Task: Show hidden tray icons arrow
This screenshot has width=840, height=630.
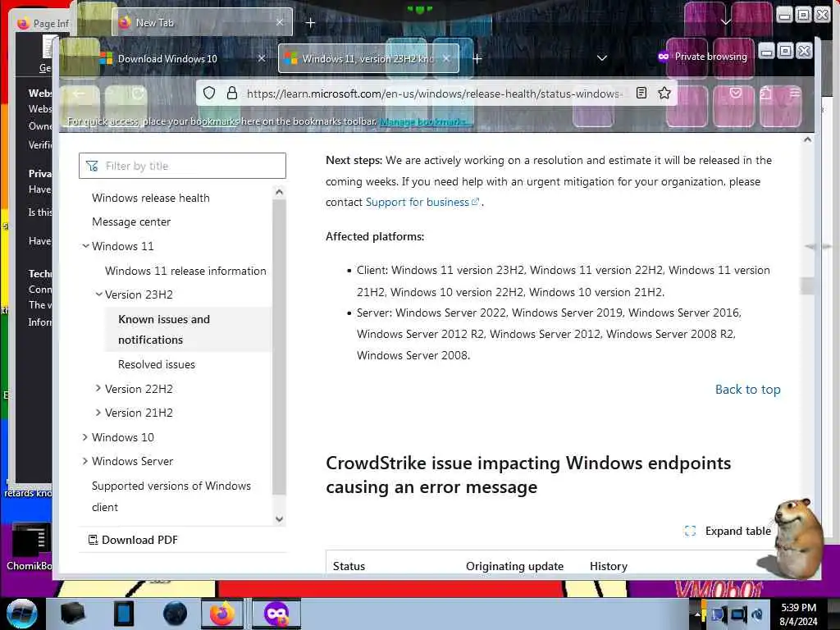Action: 696,615
